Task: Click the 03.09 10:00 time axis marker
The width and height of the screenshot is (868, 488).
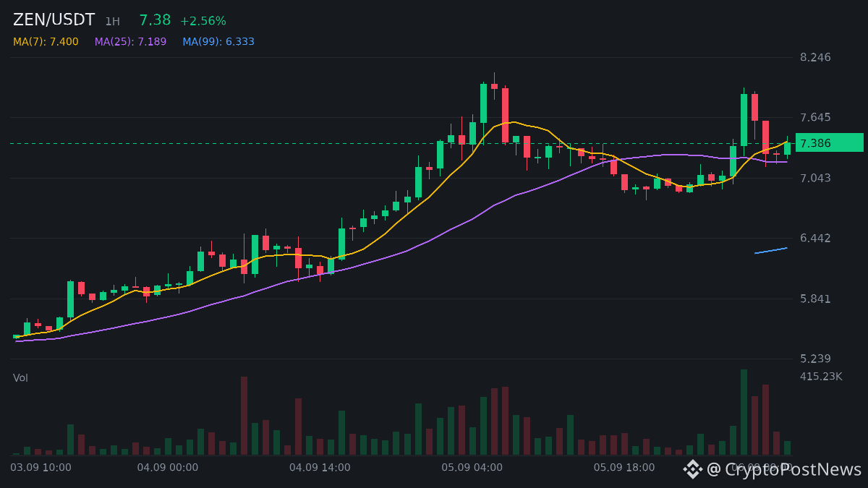Action: [41, 468]
